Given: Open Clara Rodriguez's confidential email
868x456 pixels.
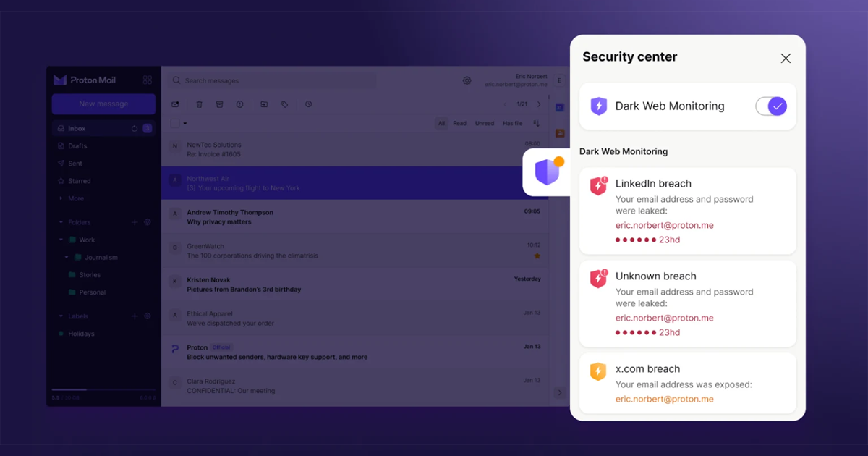Looking at the screenshot, I should click(x=354, y=386).
